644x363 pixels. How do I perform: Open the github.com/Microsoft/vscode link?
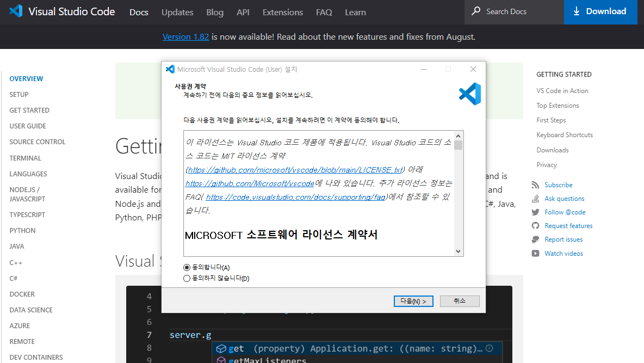coord(250,183)
